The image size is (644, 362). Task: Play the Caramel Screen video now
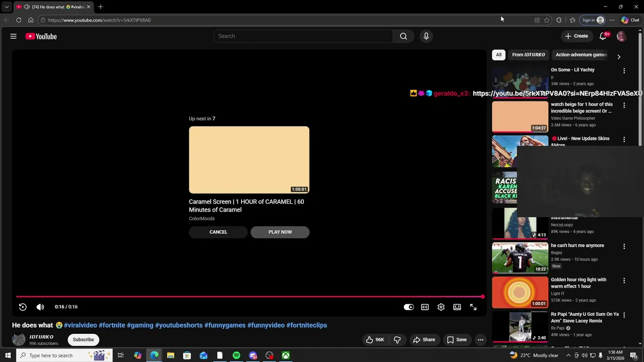(x=280, y=232)
